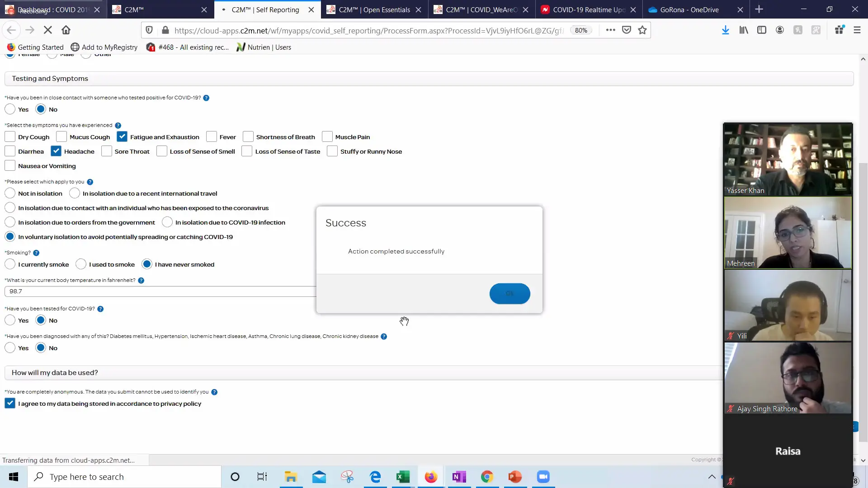The width and height of the screenshot is (868, 488).
Task: Select Not in isolation radio option
Action: tap(10, 193)
